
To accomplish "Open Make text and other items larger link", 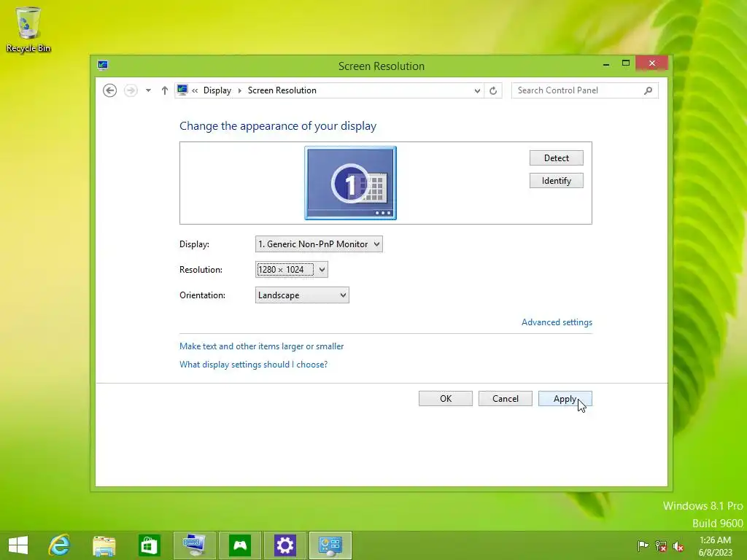I will click(x=262, y=346).
